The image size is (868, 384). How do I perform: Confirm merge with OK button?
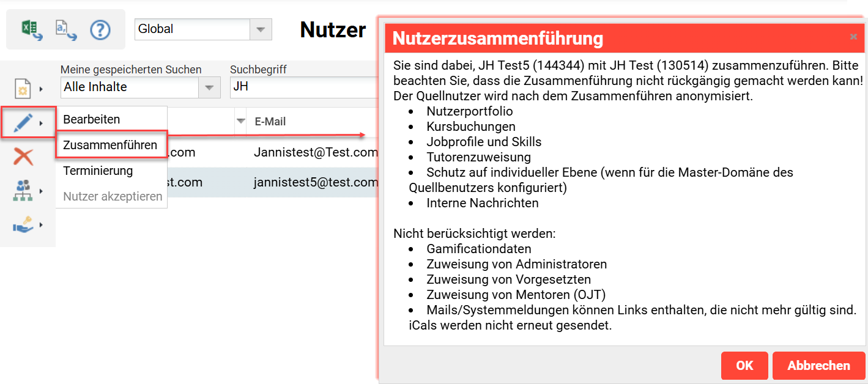(x=744, y=366)
